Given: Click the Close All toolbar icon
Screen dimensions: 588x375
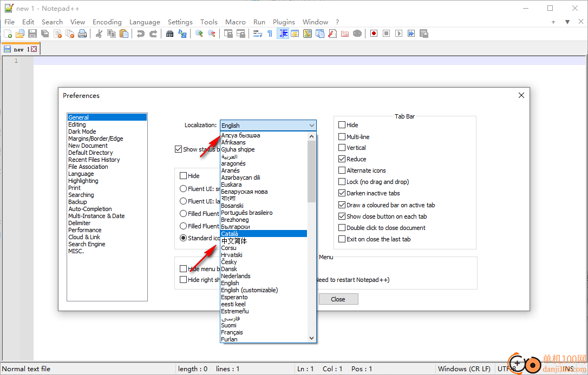Looking at the screenshot, I should [x=70, y=34].
